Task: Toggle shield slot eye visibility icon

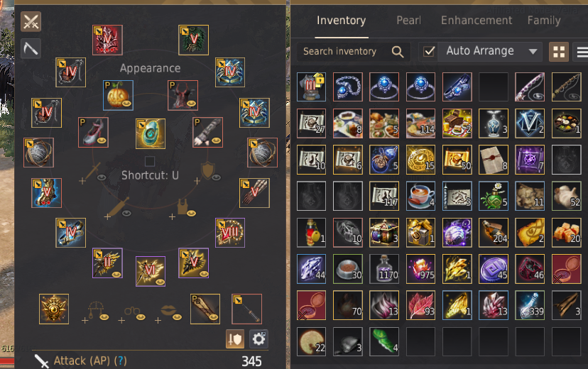Action: pyautogui.click(x=217, y=177)
